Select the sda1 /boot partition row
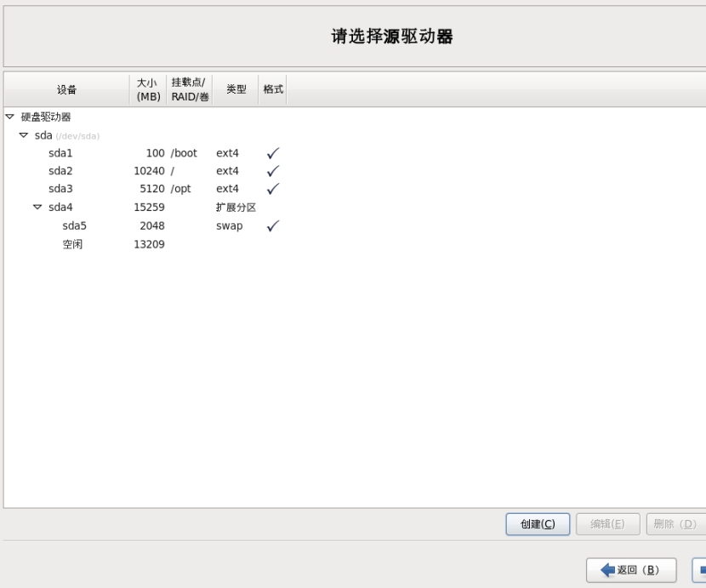 point(61,154)
